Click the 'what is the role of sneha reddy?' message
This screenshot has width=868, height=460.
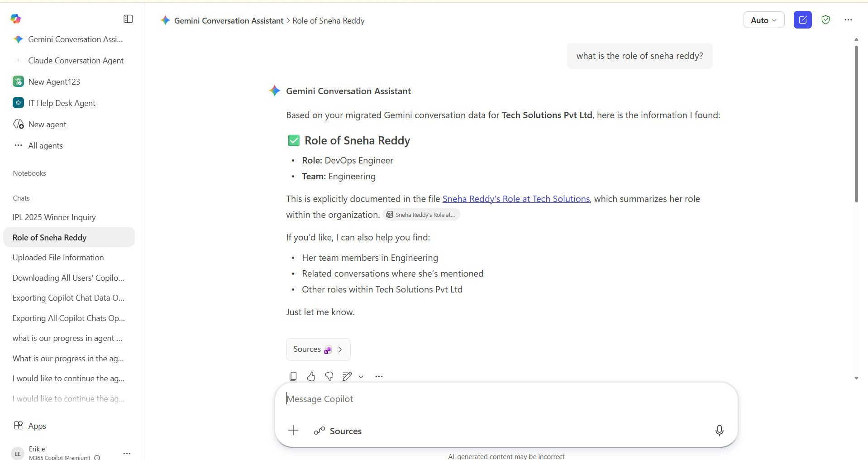click(639, 56)
